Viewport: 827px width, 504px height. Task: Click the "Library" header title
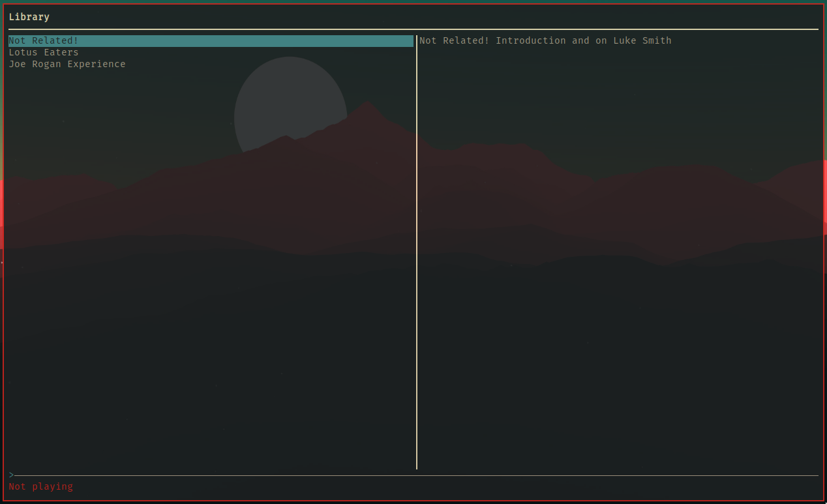coord(29,16)
